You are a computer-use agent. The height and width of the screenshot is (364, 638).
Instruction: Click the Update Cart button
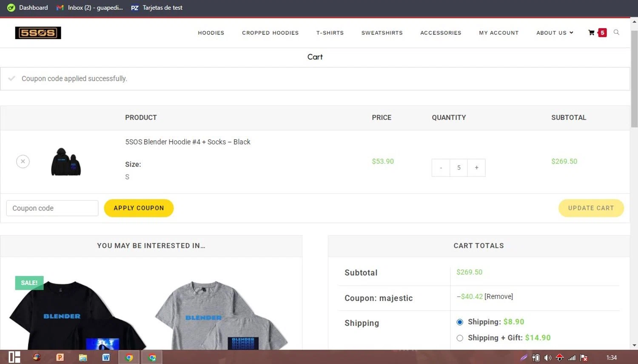(591, 208)
